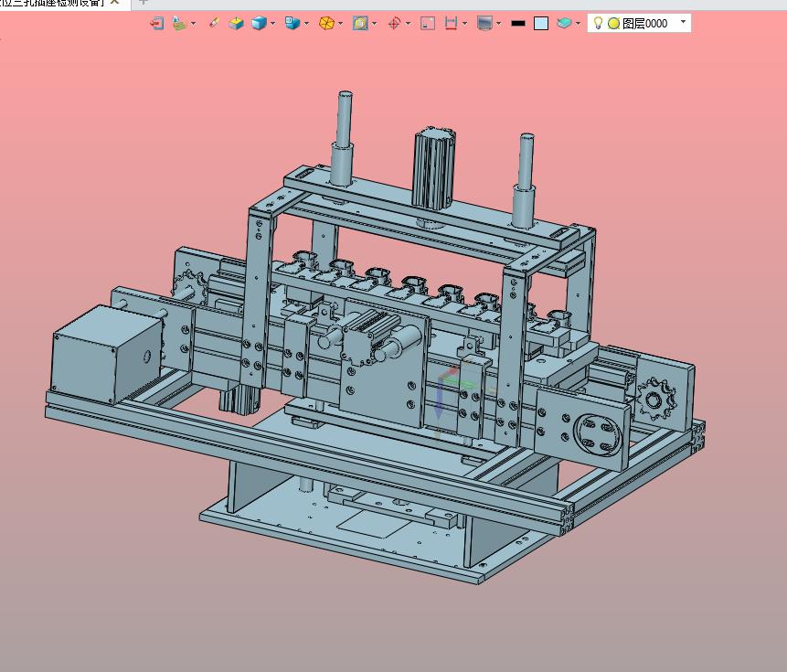
Task: Select the box-shaped motor housing in model
Action: [106, 354]
